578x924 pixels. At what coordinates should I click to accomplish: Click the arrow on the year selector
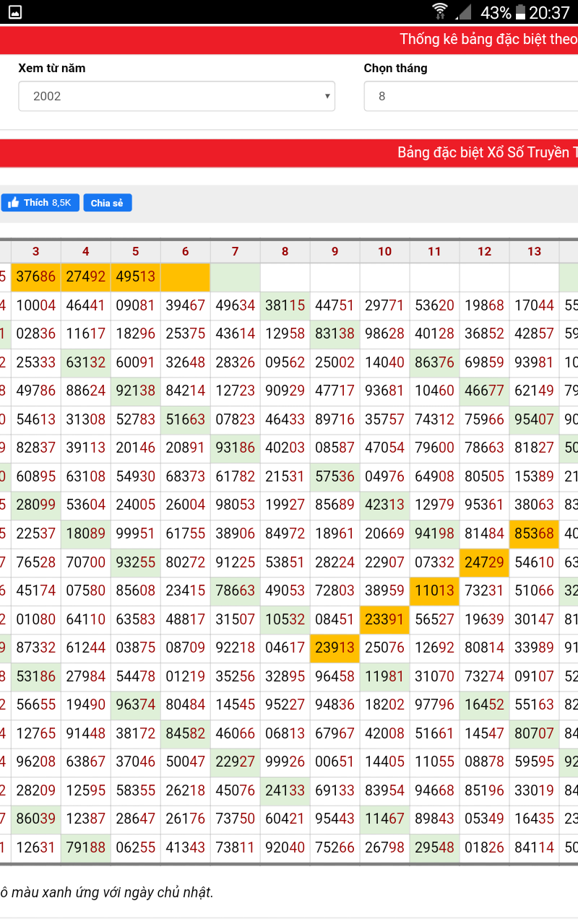click(327, 96)
